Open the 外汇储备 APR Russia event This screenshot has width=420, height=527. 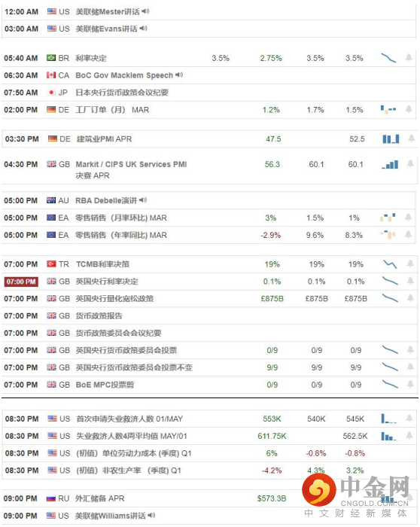point(100,498)
